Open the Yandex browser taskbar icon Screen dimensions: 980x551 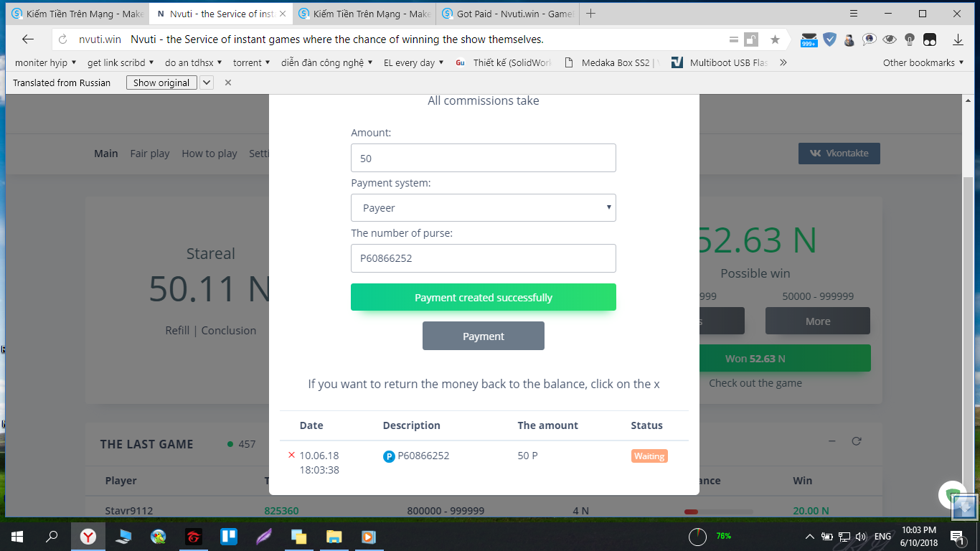click(88, 536)
